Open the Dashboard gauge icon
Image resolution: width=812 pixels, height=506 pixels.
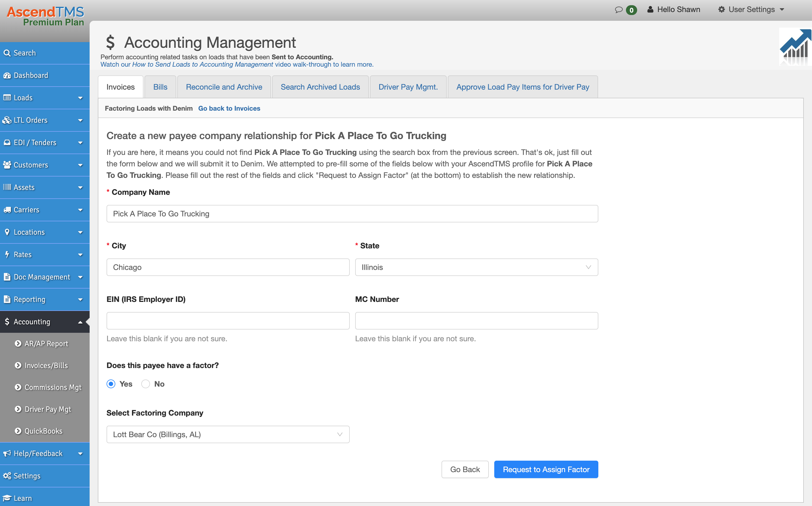pyautogui.click(x=7, y=76)
